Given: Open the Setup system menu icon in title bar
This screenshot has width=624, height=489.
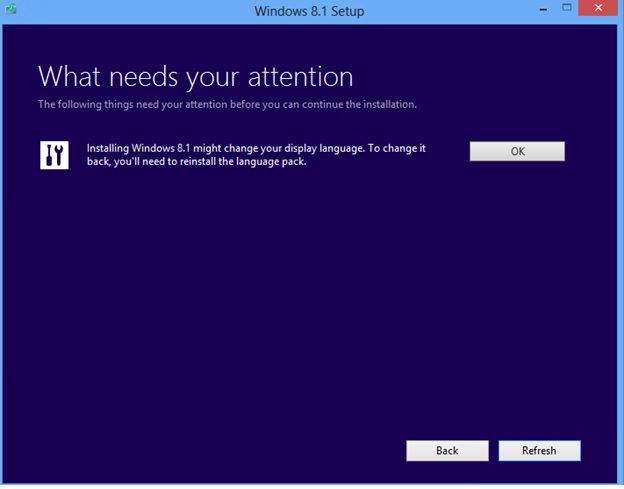Looking at the screenshot, I should pos(11,8).
